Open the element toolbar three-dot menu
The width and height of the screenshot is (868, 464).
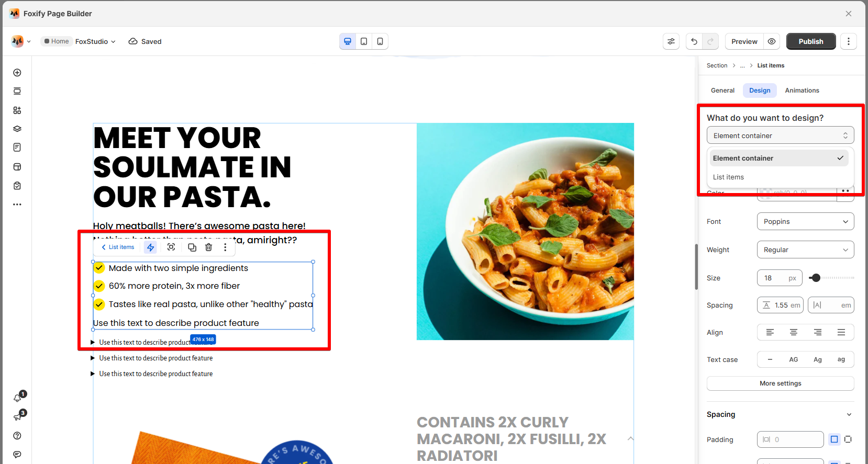226,247
